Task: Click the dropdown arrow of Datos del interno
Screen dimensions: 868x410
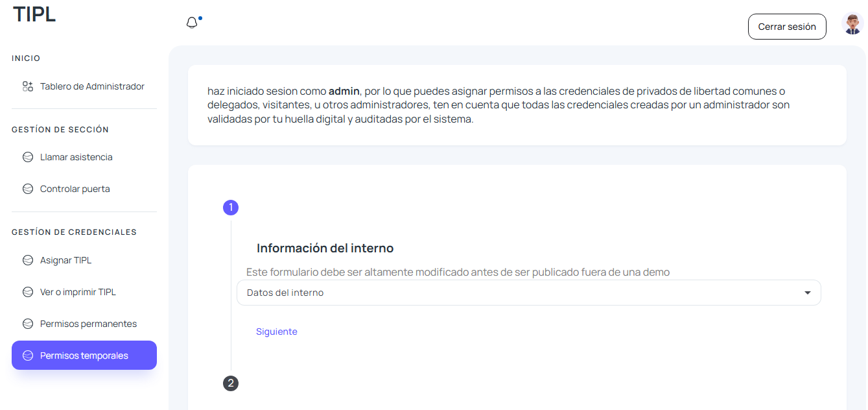Action: click(x=808, y=293)
